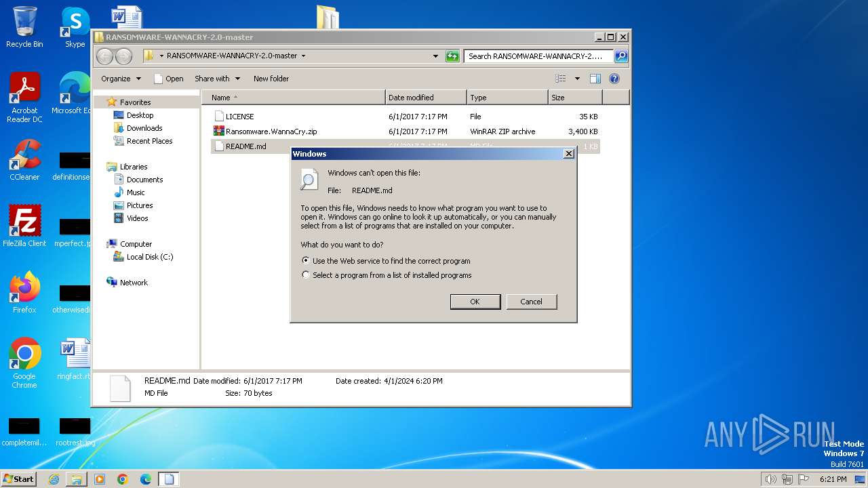This screenshot has width=868, height=488.
Task: Open Internet Explorer from taskbar
Action: click(x=54, y=479)
